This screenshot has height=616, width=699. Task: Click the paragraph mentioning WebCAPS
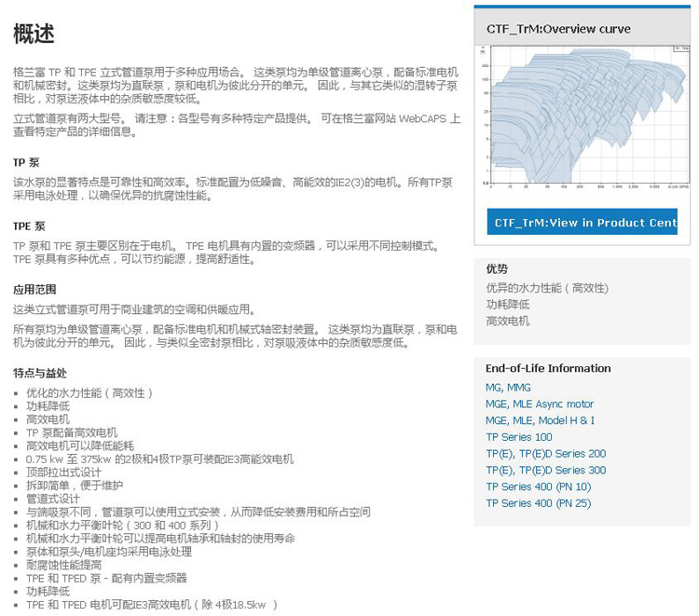pos(237,125)
